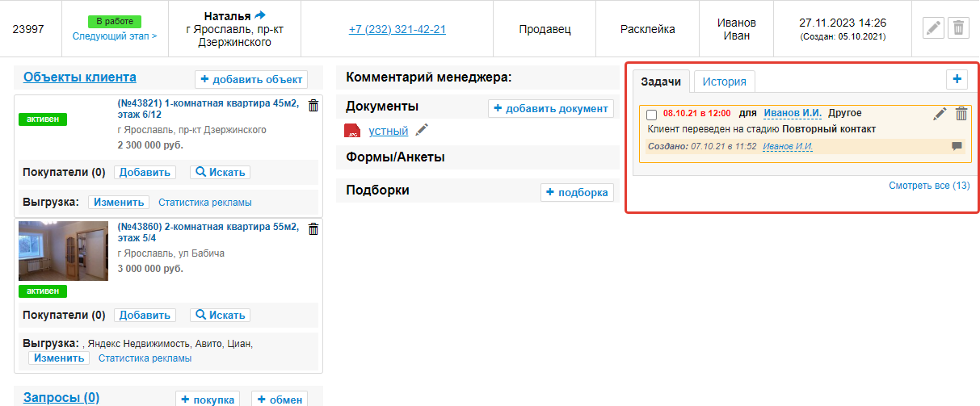Open the phone number +7 (232) 321-42-21 link
This screenshot has height=406, width=980.
(x=397, y=29)
